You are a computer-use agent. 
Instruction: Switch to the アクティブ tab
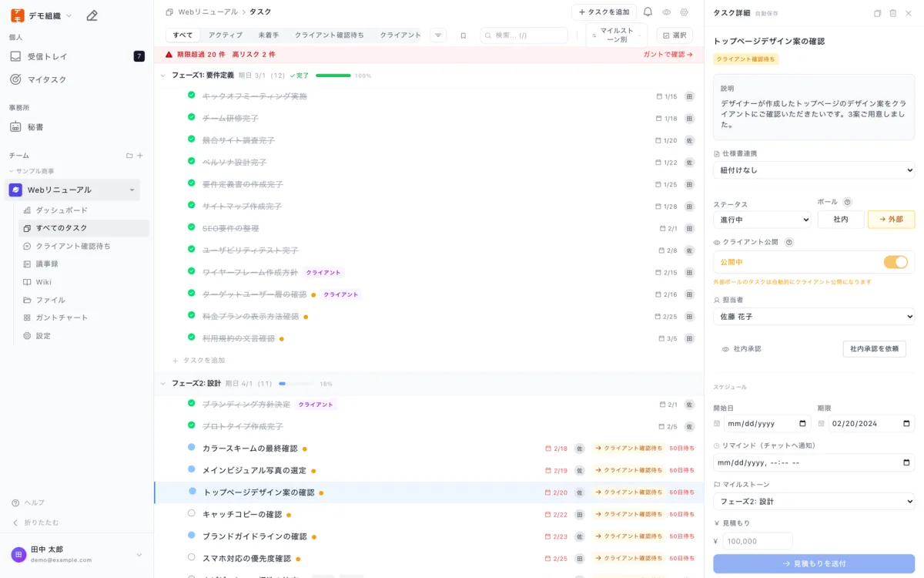225,35
